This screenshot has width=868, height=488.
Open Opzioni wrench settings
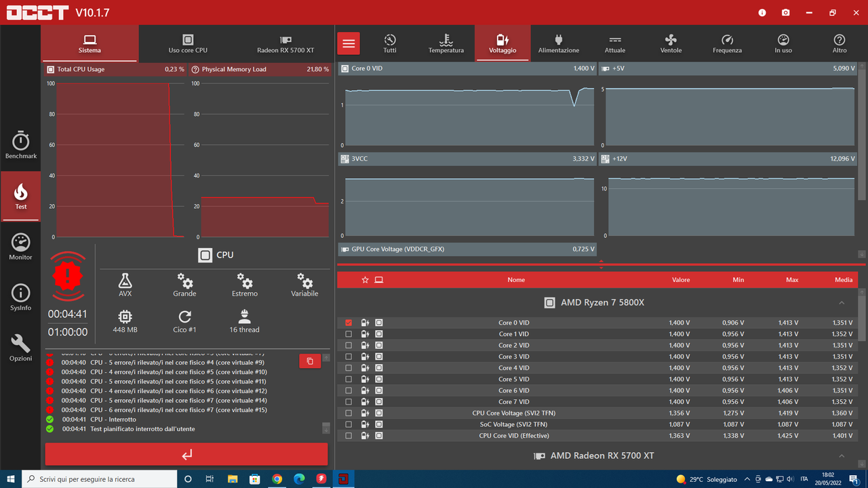coord(20,348)
